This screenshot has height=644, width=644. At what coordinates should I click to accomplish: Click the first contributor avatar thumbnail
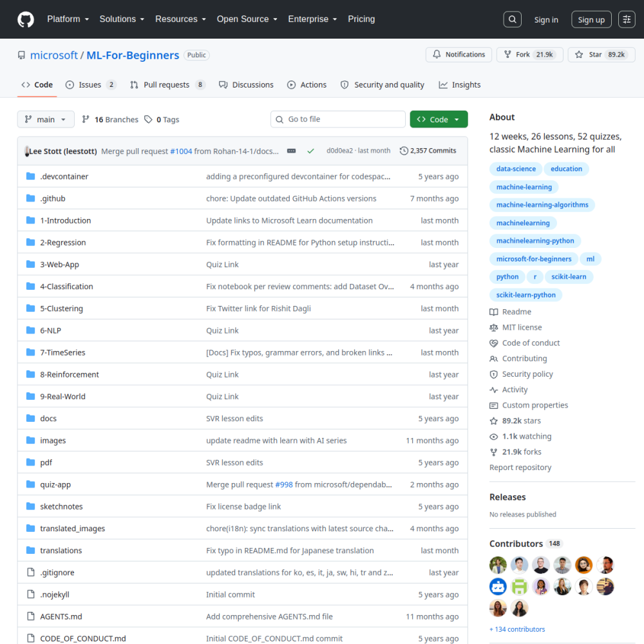click(x=498, y=565)
